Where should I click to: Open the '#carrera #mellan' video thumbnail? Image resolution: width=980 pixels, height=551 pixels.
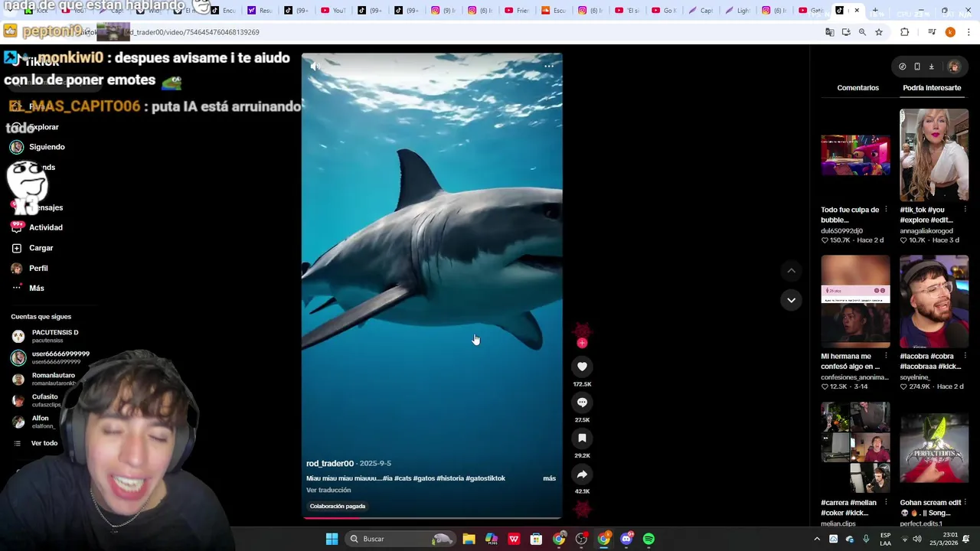point(855,448)
